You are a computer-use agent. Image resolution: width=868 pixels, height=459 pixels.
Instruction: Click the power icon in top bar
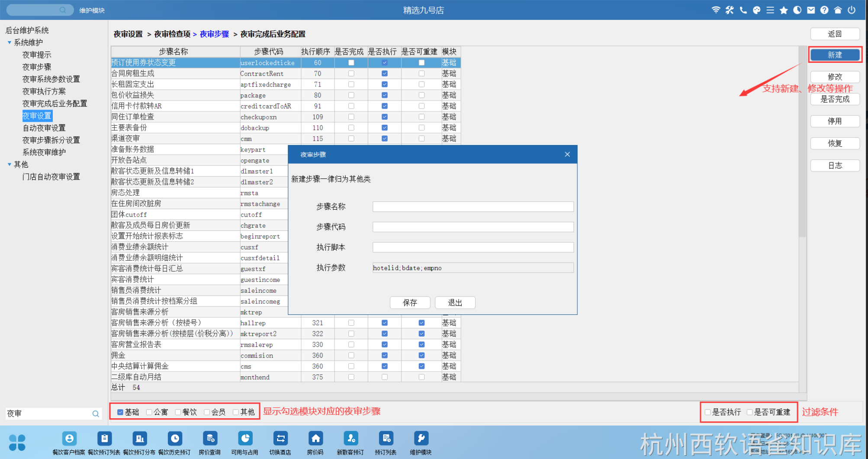pyautogui.click(x=852, y=10)
